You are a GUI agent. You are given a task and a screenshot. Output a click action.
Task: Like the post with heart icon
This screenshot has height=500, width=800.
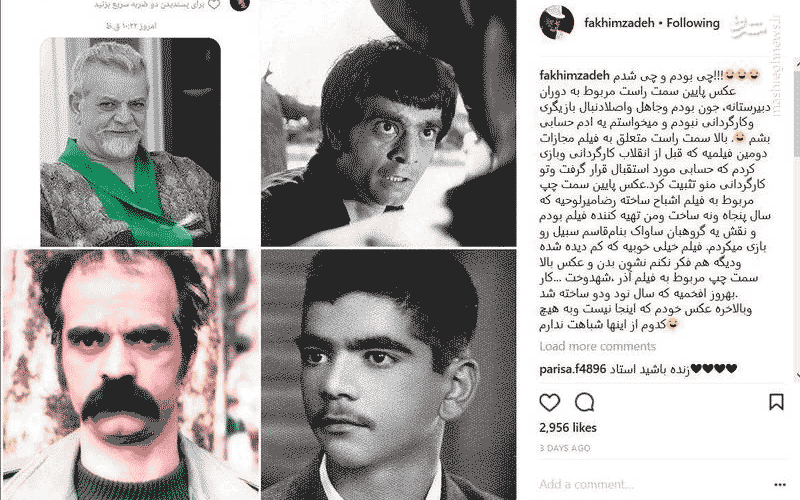(x=549, y=403)
